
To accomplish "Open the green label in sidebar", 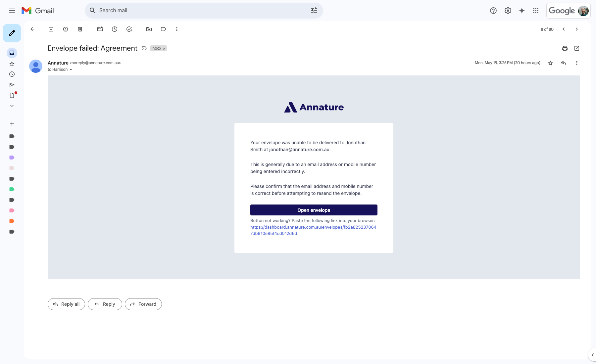I will (x=12, y=189).
